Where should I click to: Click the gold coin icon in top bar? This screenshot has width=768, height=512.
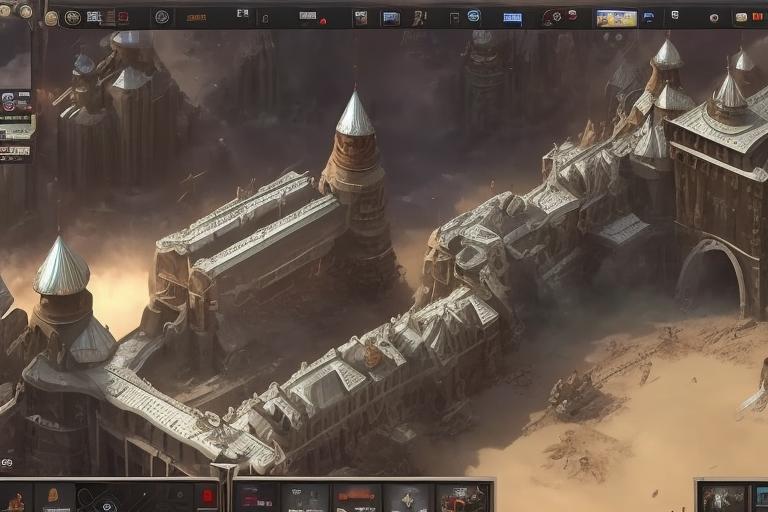[x=51, y=18]
